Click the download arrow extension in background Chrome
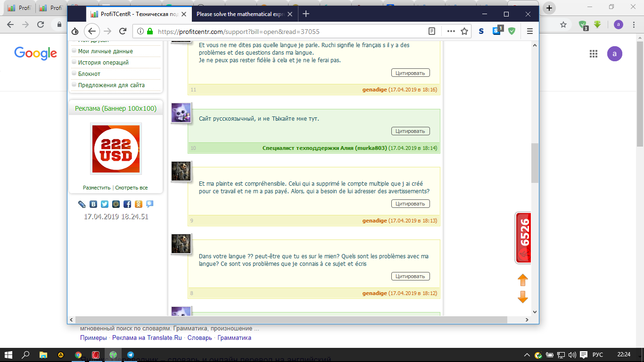This screenshot has width=644, height=362. pyautogui.click(x=597, y=24)
